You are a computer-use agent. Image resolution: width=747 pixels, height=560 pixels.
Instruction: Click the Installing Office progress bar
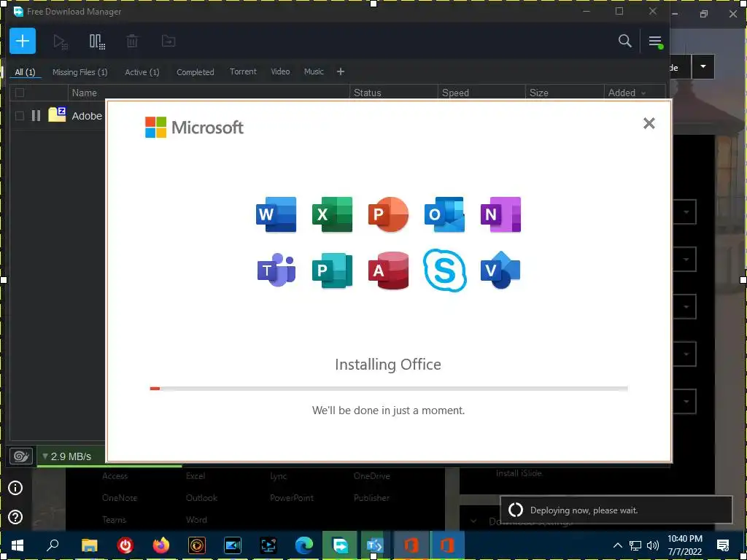click(388, 389)
